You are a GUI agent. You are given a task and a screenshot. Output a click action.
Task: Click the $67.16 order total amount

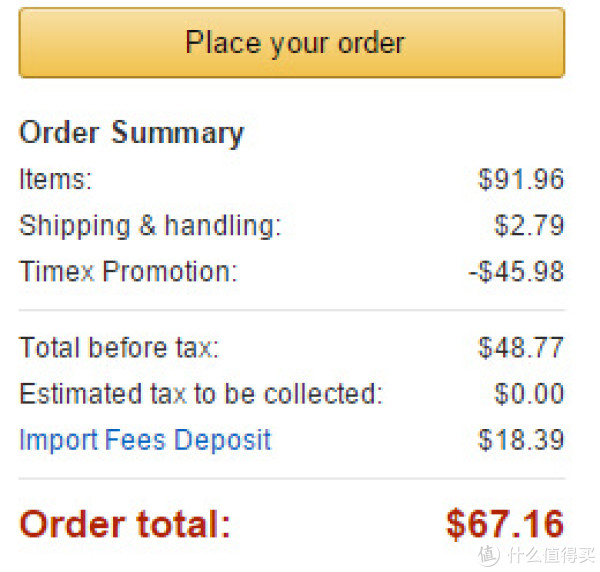click(x=505, y=524)
